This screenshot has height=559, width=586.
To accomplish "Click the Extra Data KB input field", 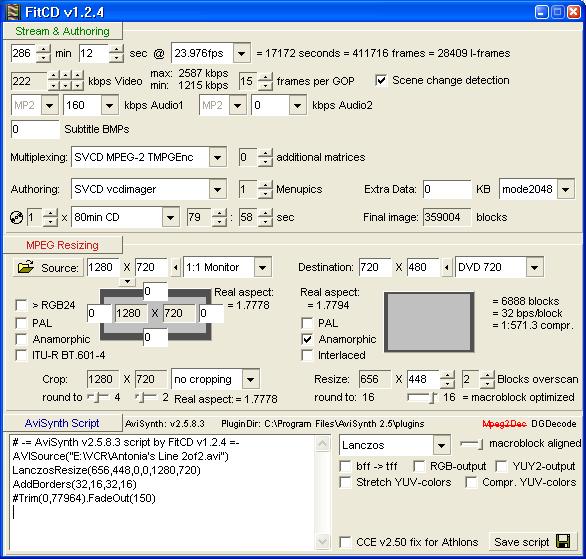I will click(447, 189).
